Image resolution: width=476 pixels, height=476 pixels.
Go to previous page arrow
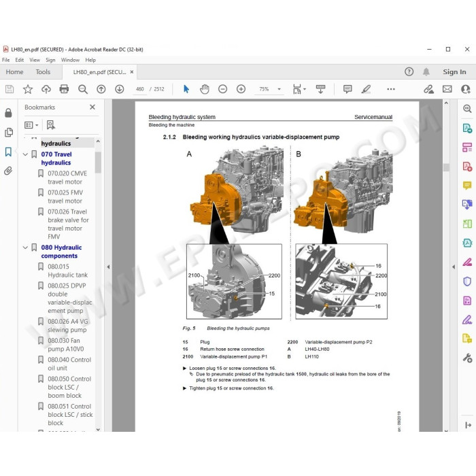101,89
